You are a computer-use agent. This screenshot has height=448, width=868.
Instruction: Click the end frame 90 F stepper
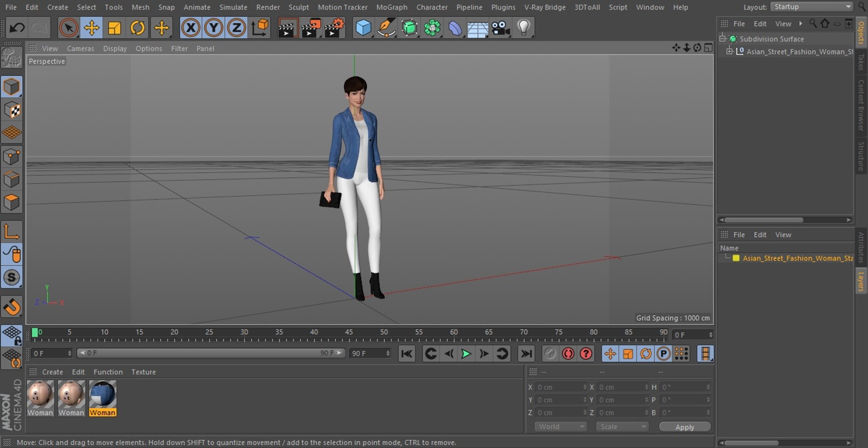[388, 353]
